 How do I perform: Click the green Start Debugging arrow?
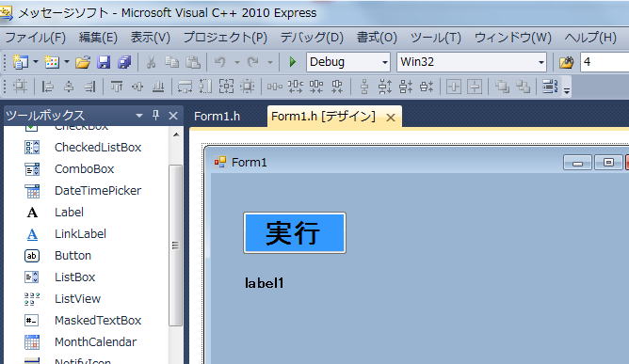tap(293, 62)
